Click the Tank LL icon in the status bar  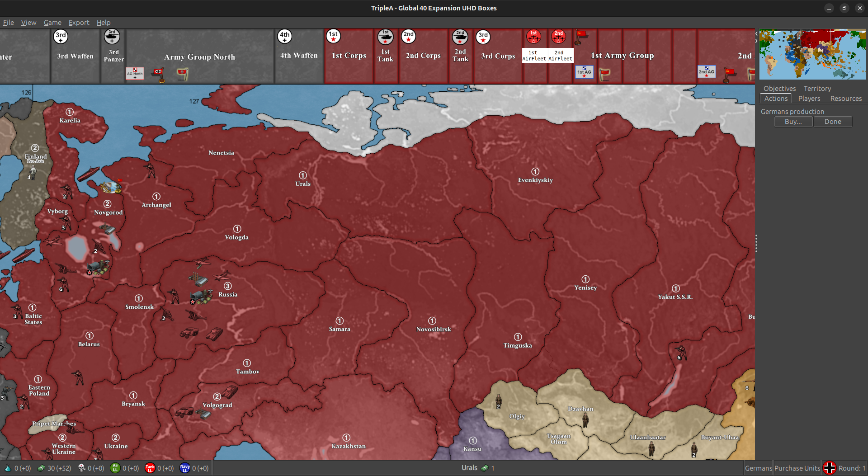[x=150, y=468]
